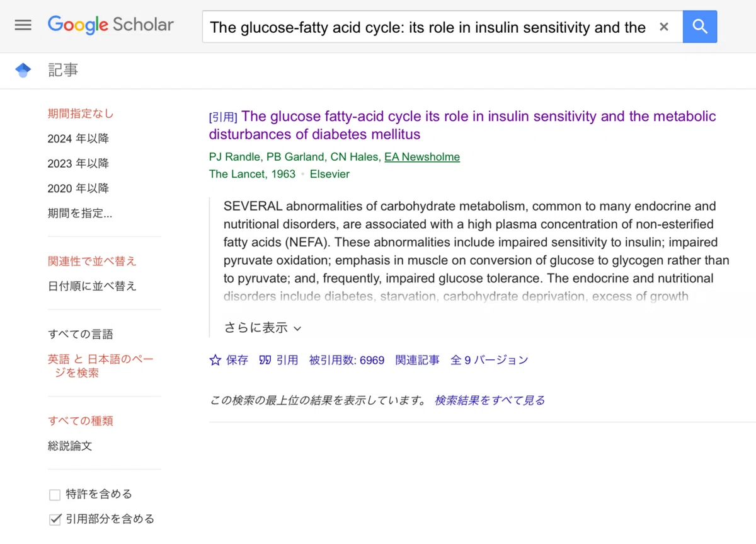Click the Google Scholar logo
The width and height of the screenshot is (756, 544).
111,25
